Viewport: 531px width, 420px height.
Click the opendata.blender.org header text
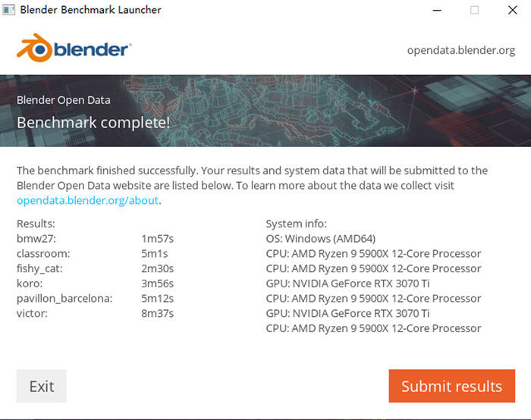pos(460,50)
